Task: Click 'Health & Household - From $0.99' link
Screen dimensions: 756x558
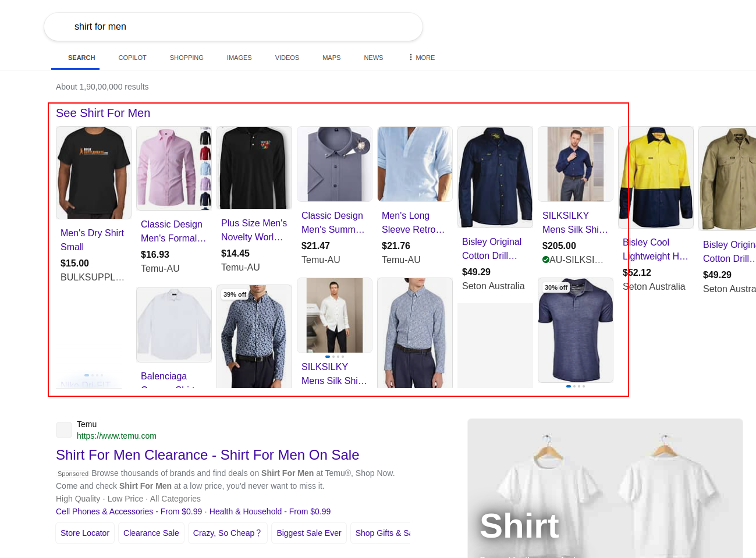Action: click(x=270, y=511)
